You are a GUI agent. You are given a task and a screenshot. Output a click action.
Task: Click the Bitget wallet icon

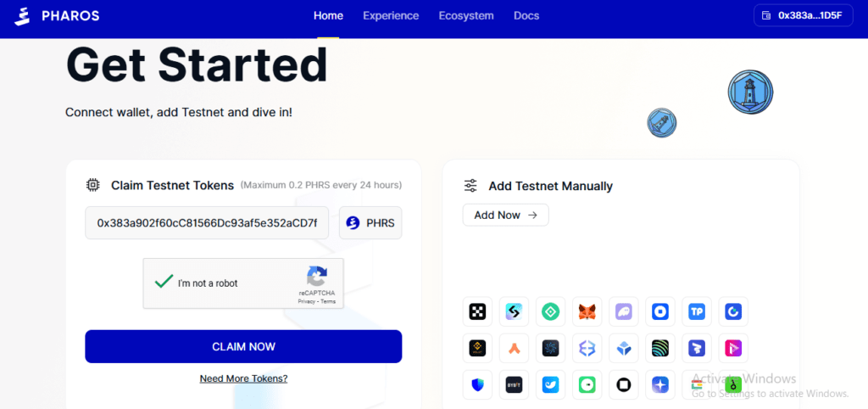coord(514,311)
